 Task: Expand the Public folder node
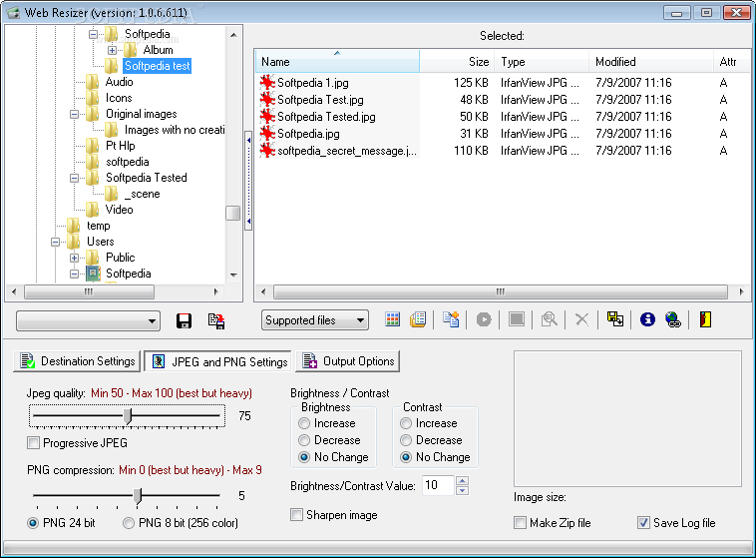pos(74,258)
